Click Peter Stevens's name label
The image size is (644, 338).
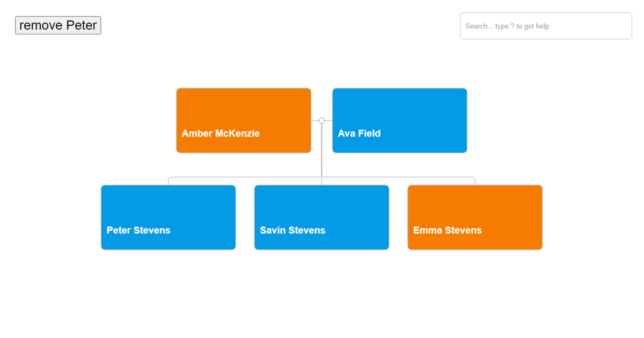138,230
